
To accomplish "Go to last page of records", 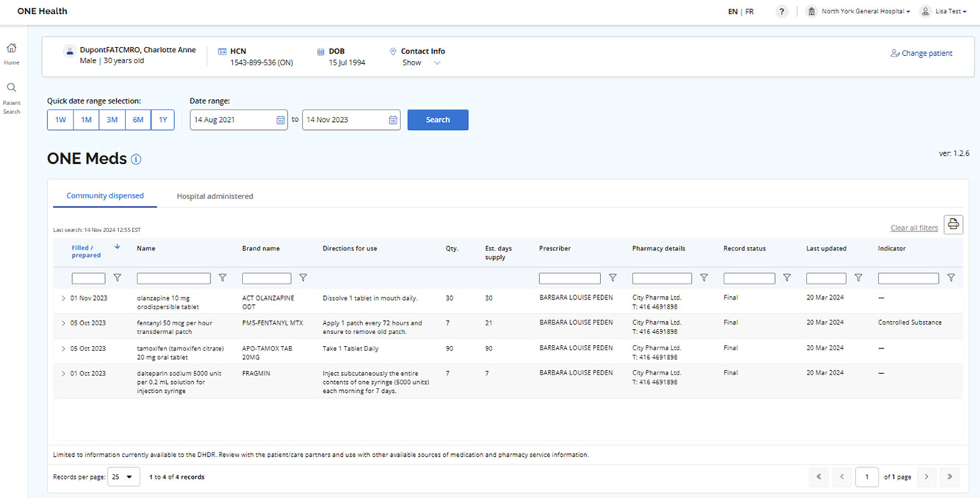I will pyautogui.click(x=950, y=477).
